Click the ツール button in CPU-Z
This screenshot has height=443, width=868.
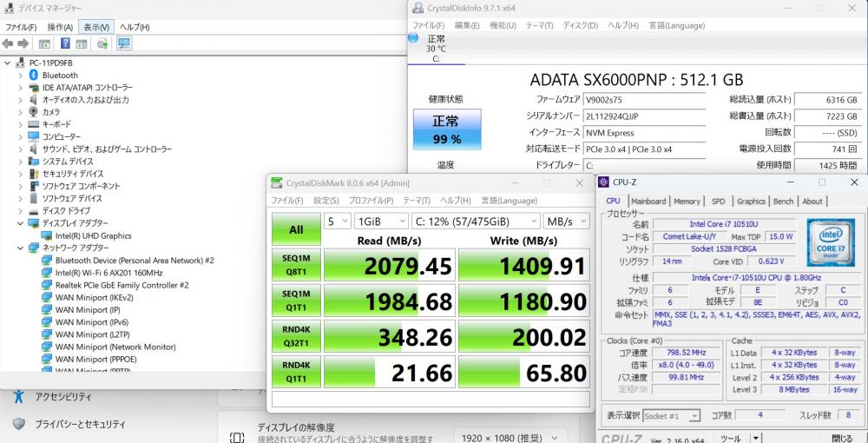pyautogui.click(x=731, y=438)
